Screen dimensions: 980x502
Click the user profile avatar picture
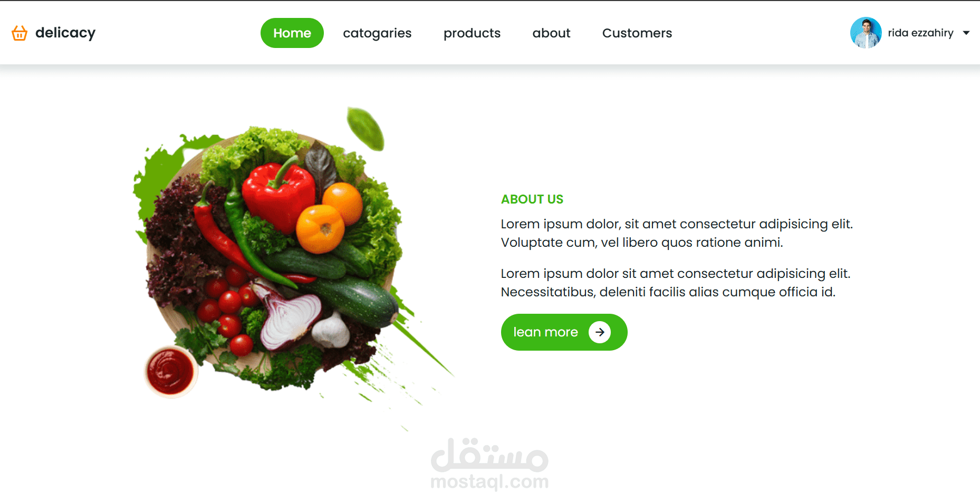tap(866, 33)
